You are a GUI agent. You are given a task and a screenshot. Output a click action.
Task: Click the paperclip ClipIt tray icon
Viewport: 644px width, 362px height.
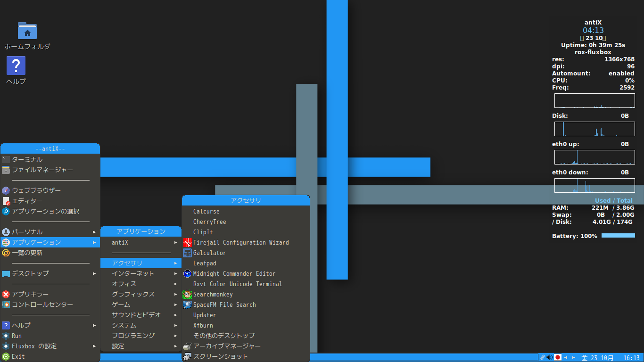pyautogui.click(x=543, y=358)
